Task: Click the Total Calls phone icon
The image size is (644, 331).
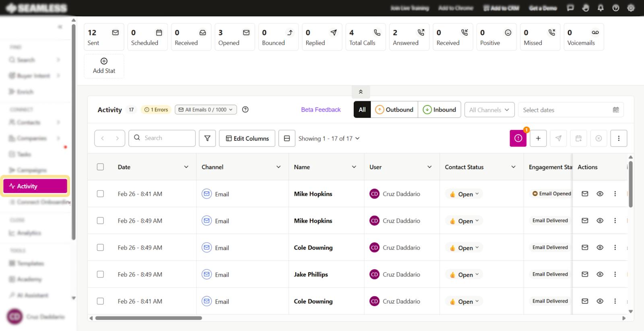Action: [x=377, y=33]
